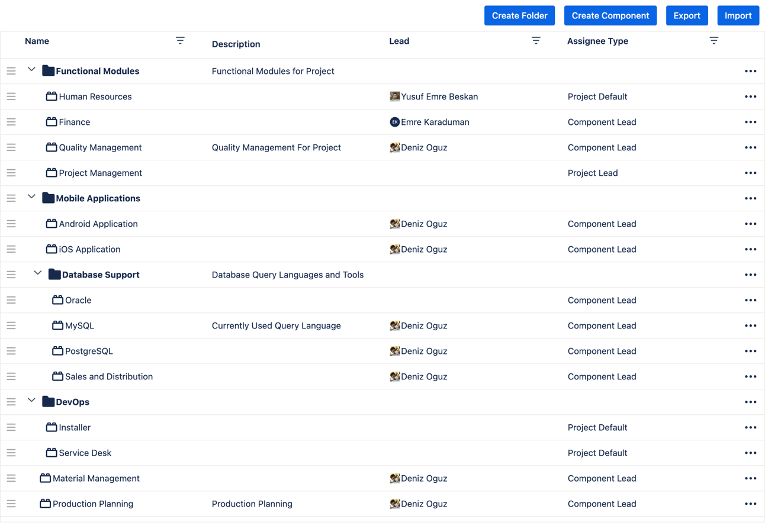Open the Assignee Type column filter icon
Viewport: 765px width, 532px height.
click(x=714, y=40)
